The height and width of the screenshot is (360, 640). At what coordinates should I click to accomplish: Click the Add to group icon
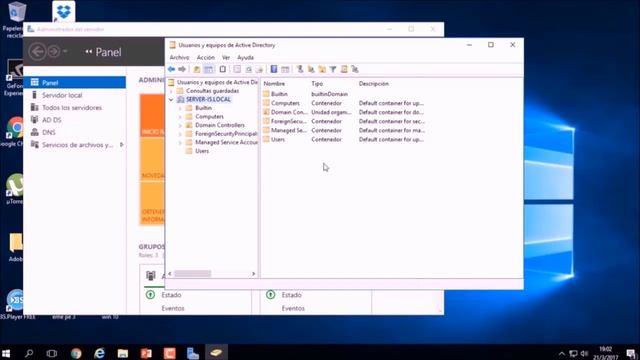[x=355, y=69]
